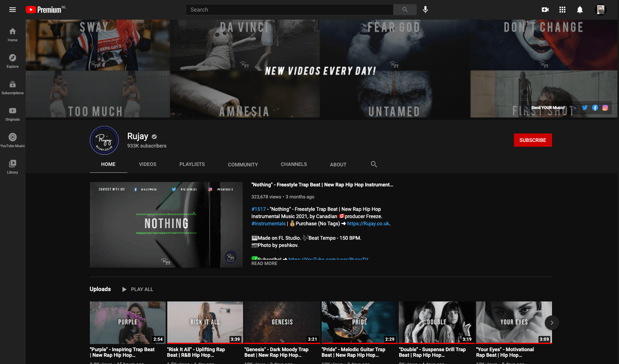The height and width of the screenshot is (364, 619).
Task: Open the featured "Nothing" video title
Action: [x=322, y=185]
